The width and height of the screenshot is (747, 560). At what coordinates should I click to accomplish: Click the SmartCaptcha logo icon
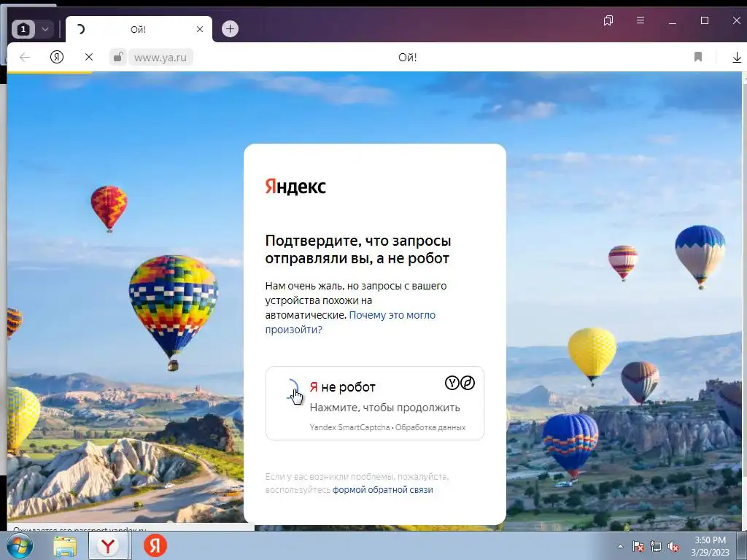[460, 383]
